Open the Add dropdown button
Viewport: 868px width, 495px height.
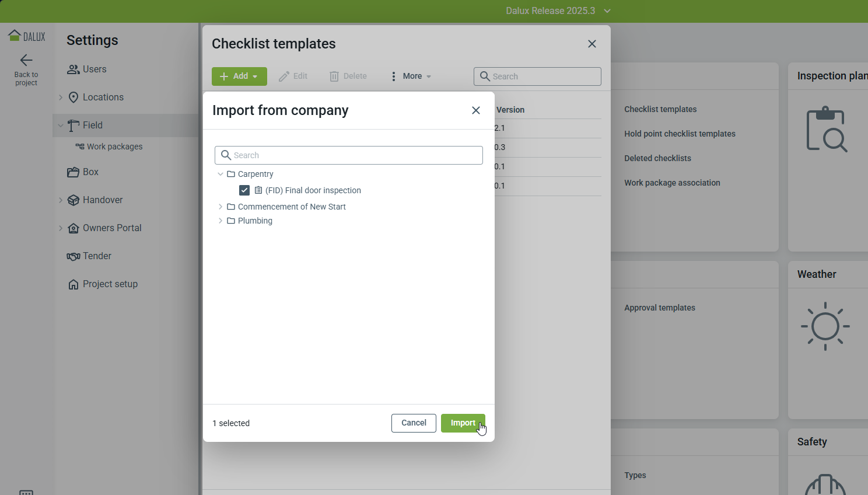tap(239, 76)
